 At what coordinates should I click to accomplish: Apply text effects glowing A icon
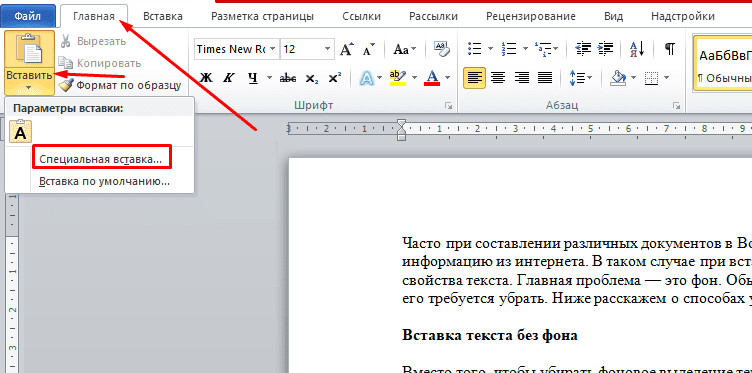coord(367,78)
